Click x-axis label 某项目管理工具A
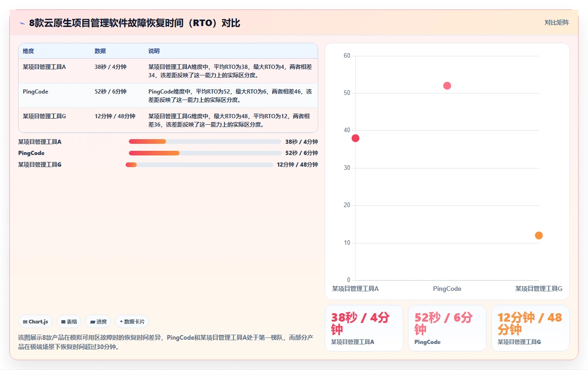Screen dimensions: 588x370 [355, 289]
